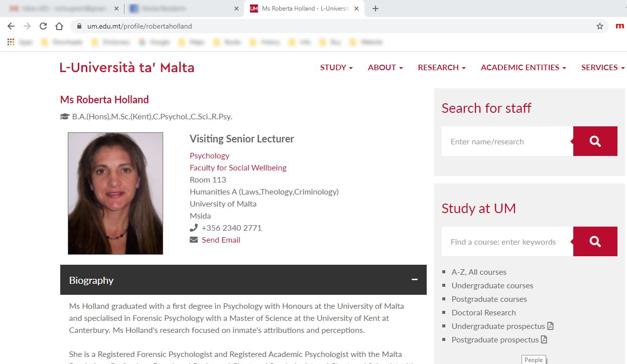The height and width of the screenshot is (364, 627).
Task: Go back to the previous page
Action: click(11, 26)
